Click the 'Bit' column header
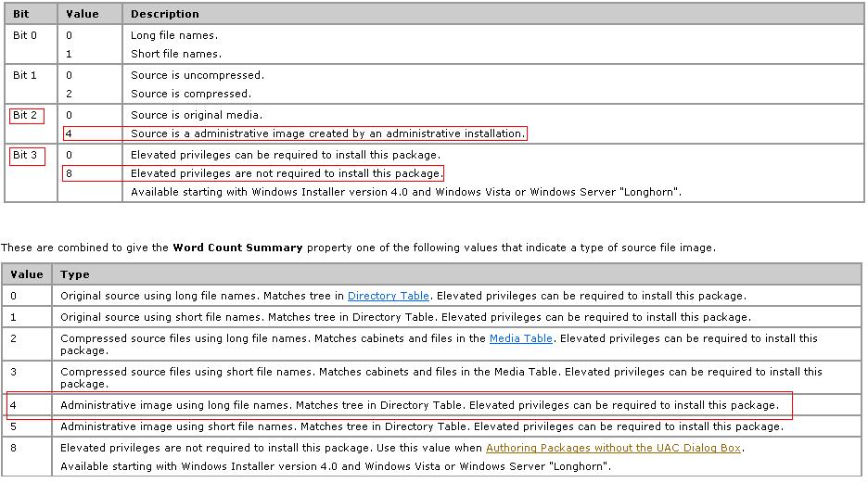The height and width of the screenshot is (483, 868). [20, 14]
